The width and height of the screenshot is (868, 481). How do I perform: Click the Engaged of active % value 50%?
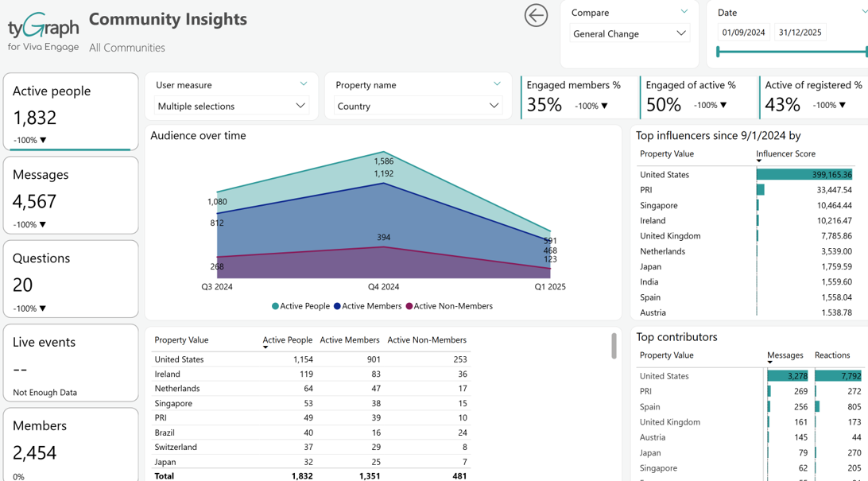click(663, 105)
